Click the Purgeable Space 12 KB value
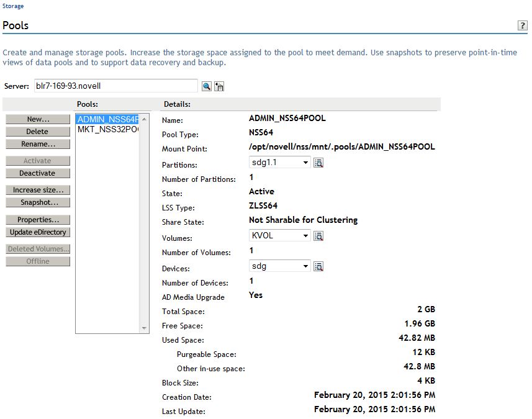 (424, 352)
